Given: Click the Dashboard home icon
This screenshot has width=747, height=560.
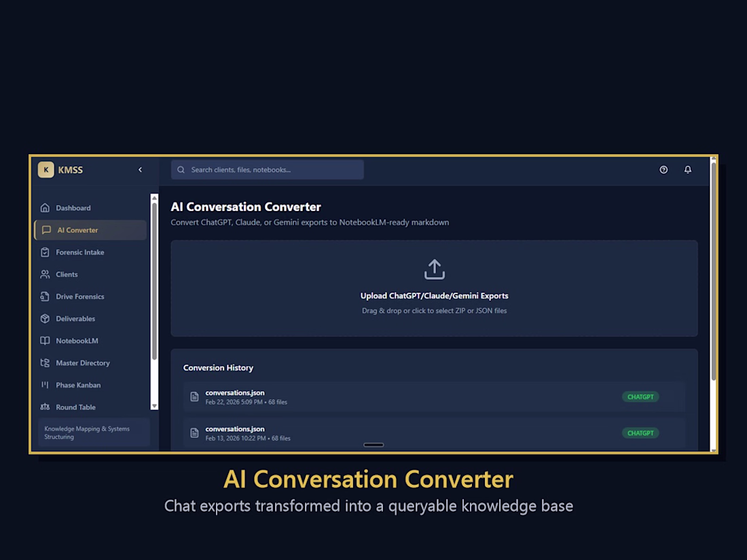Looking at the screenshot, I should tap(45, 208).
